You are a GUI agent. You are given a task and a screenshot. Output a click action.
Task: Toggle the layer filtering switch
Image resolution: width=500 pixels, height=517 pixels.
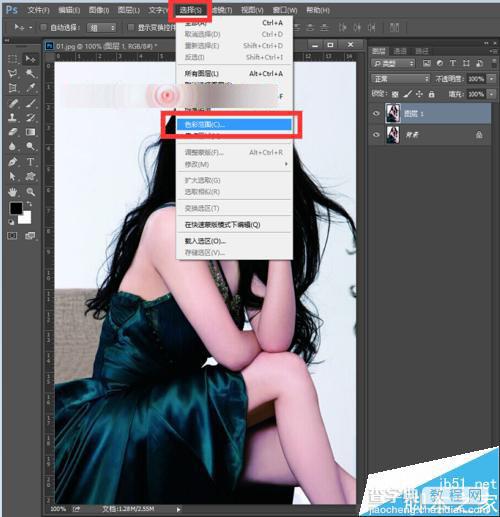tap(493, 63)
